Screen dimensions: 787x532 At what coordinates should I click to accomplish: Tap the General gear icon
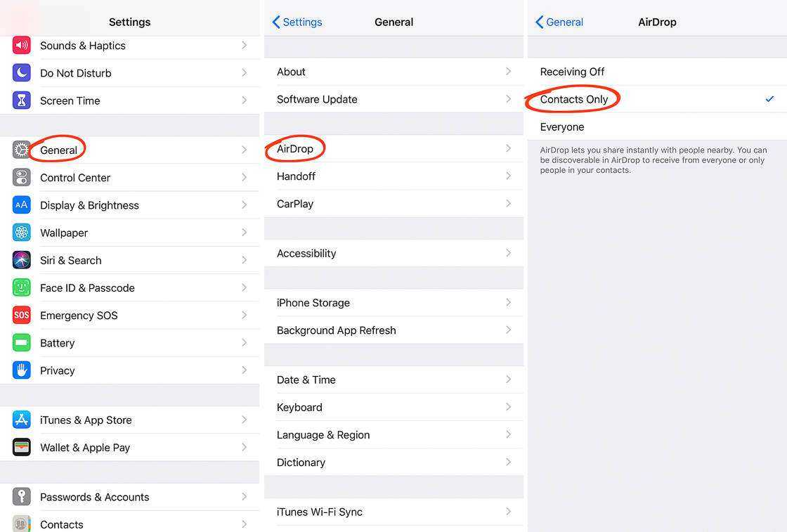[x=22, y=150]
